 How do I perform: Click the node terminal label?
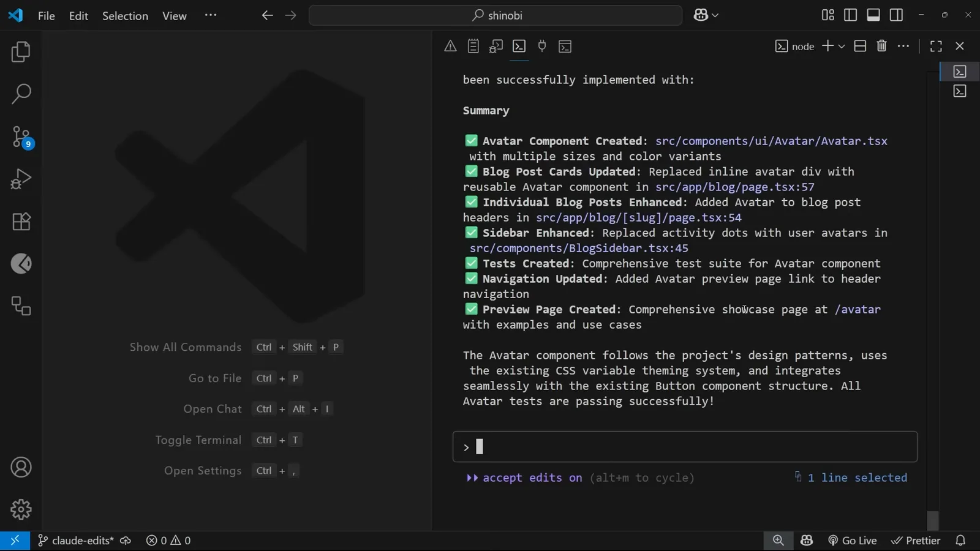pyautogui.click(x=794, y=46)
